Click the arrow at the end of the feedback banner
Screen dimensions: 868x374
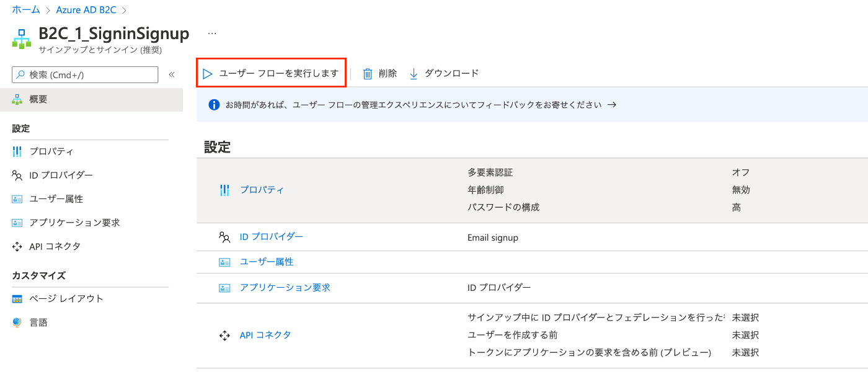click(x=611, y=105)
